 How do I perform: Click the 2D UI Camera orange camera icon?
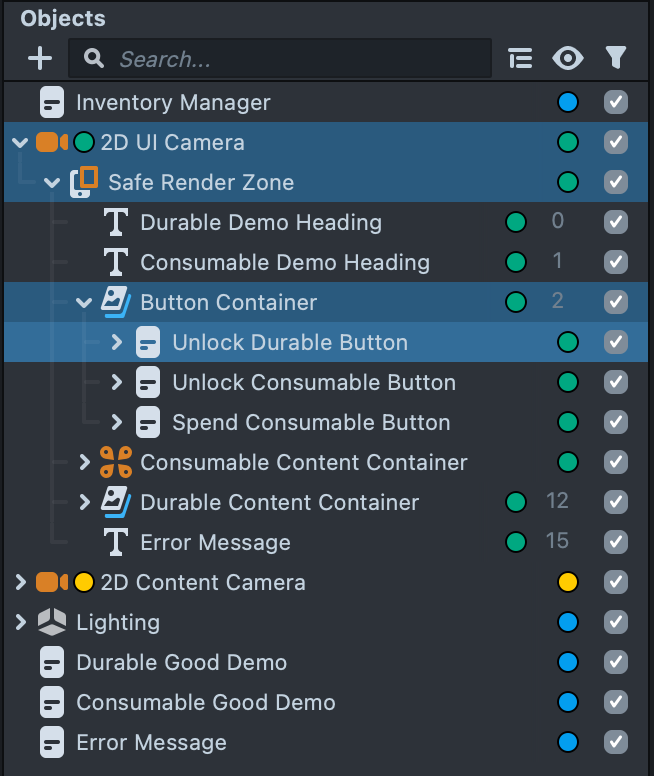(52, 142)
